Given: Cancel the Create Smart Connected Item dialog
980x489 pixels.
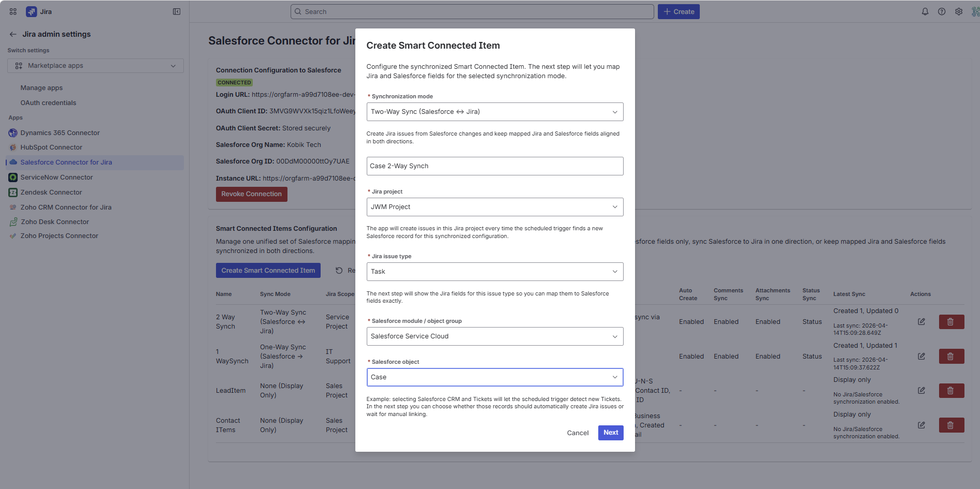Looking at the screenshot, I should pyautogui.click(x=578, y=433).
